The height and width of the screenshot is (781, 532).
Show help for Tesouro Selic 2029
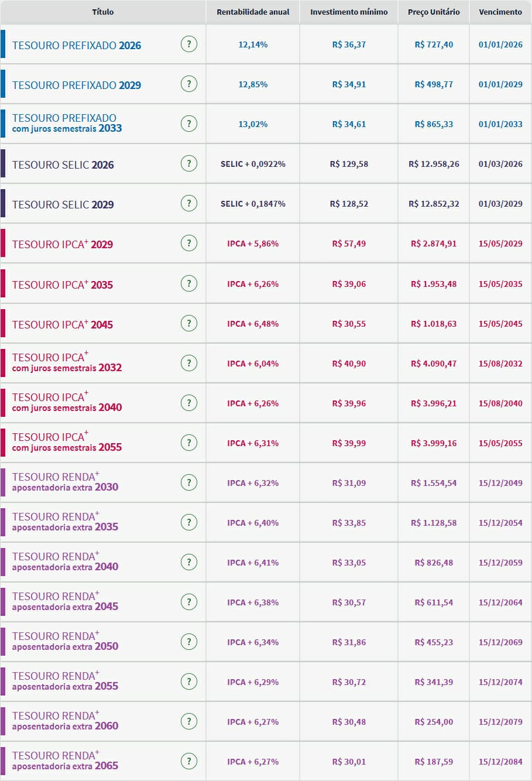tap(188, 203)
